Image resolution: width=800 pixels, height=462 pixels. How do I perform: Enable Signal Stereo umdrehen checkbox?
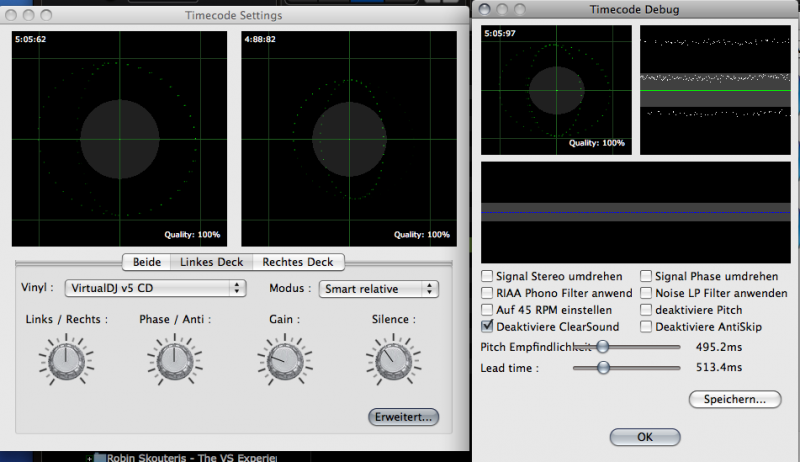488,276
